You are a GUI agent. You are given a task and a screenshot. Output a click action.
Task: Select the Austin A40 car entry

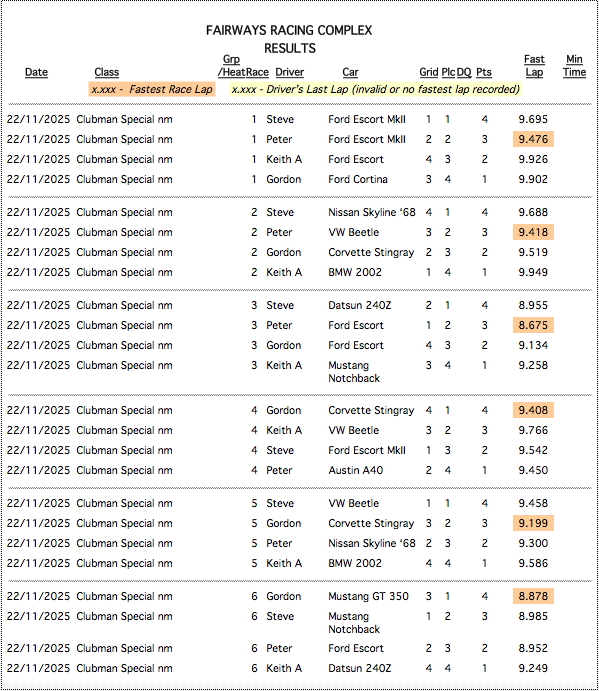[356, 470]
